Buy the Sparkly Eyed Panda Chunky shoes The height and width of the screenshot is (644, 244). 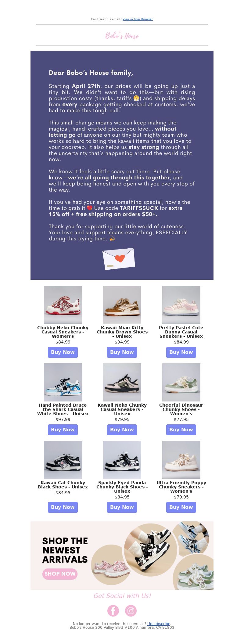pos(122,507)
